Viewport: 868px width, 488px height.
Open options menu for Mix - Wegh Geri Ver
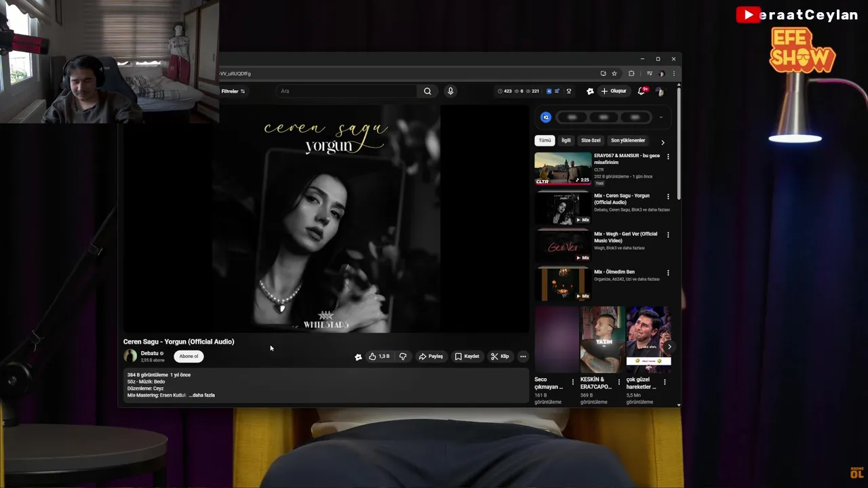668,235
